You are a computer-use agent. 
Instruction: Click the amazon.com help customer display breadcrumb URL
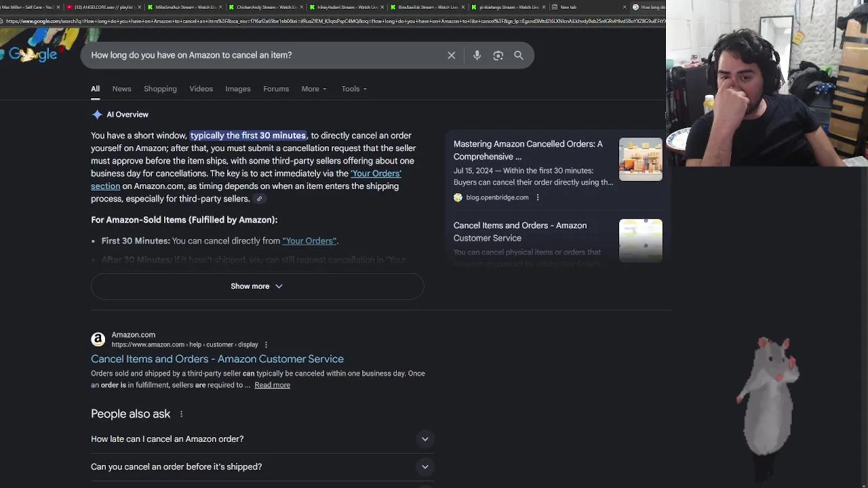coord(185,345)
